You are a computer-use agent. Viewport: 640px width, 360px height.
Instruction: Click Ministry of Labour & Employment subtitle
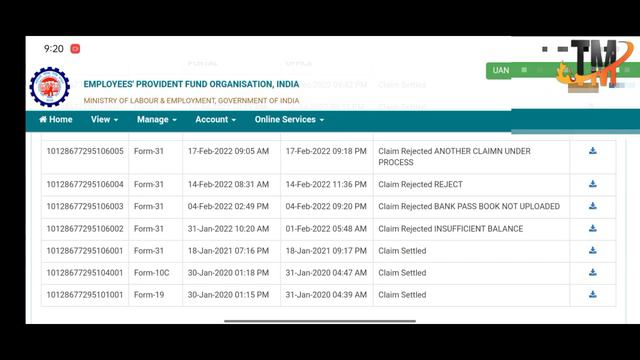click(x=191, y=100)
